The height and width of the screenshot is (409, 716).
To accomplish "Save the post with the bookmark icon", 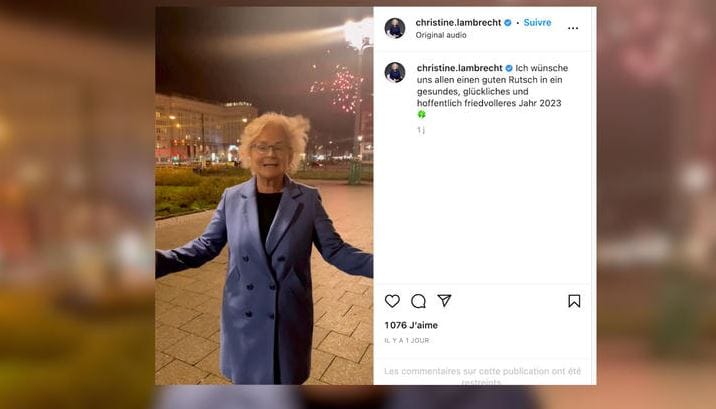I will point(574,301).
